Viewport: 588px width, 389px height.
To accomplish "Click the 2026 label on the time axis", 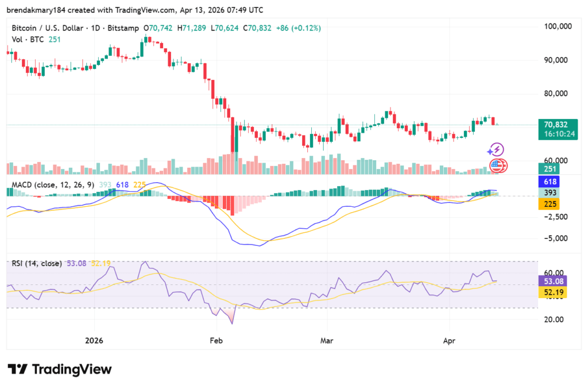I will pos(94,340).
